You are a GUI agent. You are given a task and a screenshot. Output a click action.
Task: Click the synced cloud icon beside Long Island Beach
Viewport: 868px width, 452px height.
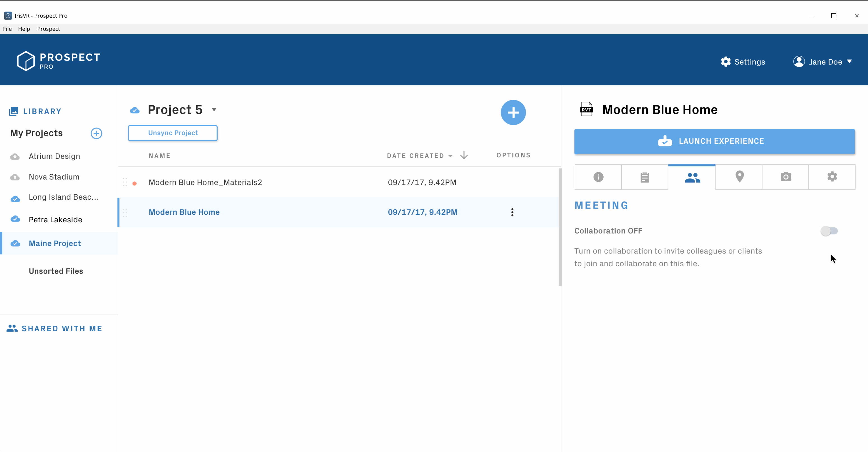(15, 199)
